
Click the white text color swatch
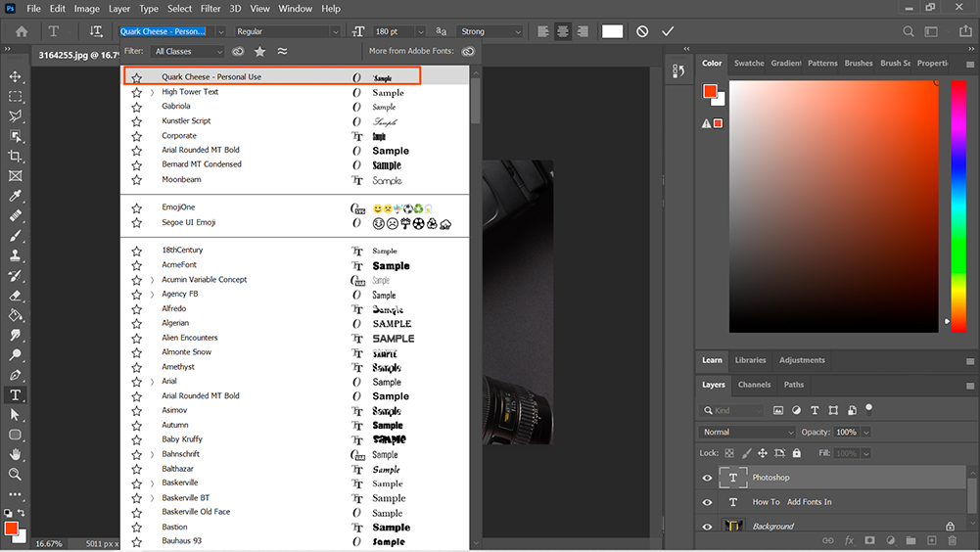(x=612, y=31)
